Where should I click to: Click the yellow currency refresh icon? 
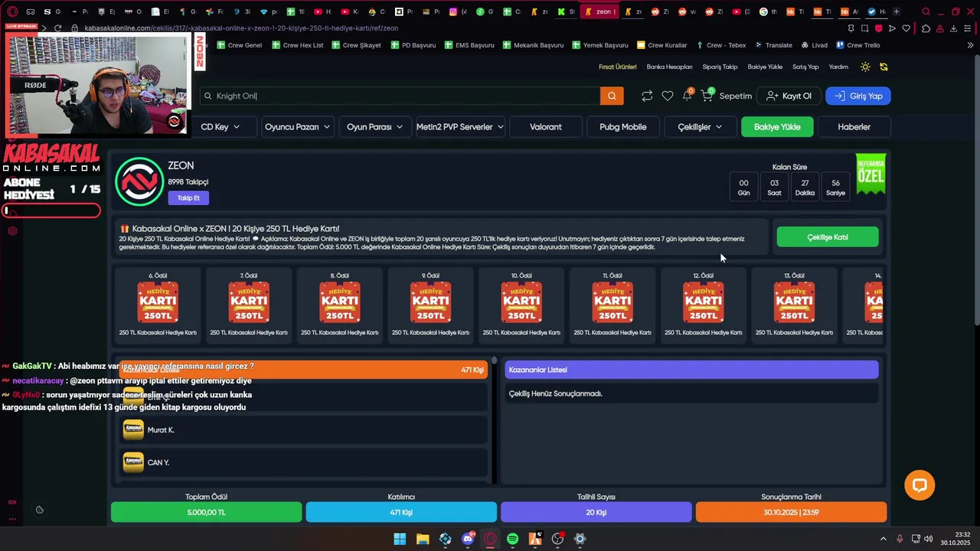pos(884,67)
